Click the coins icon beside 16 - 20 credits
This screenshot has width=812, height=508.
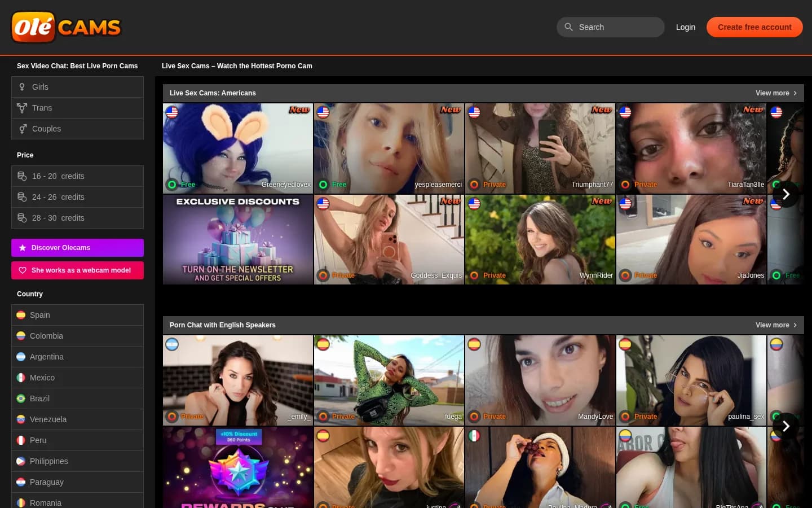pos(22,176)
